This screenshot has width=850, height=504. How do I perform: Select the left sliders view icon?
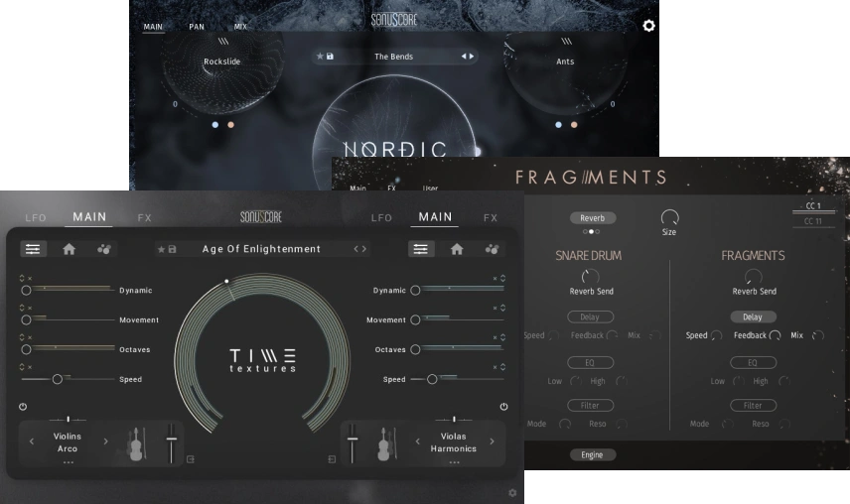pos(33,249)
